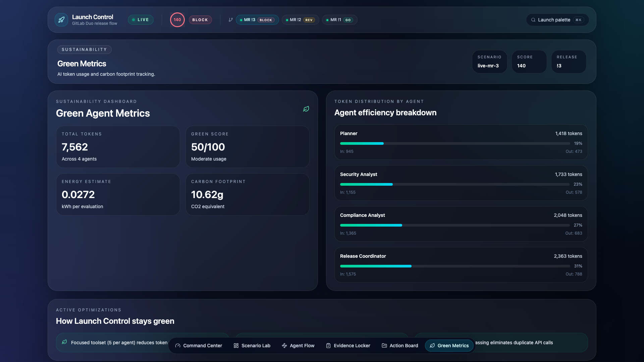Select the MR !3 BLOCK chip
The image size is (644, 362).
pyautogui.click(x=257, y=20)
